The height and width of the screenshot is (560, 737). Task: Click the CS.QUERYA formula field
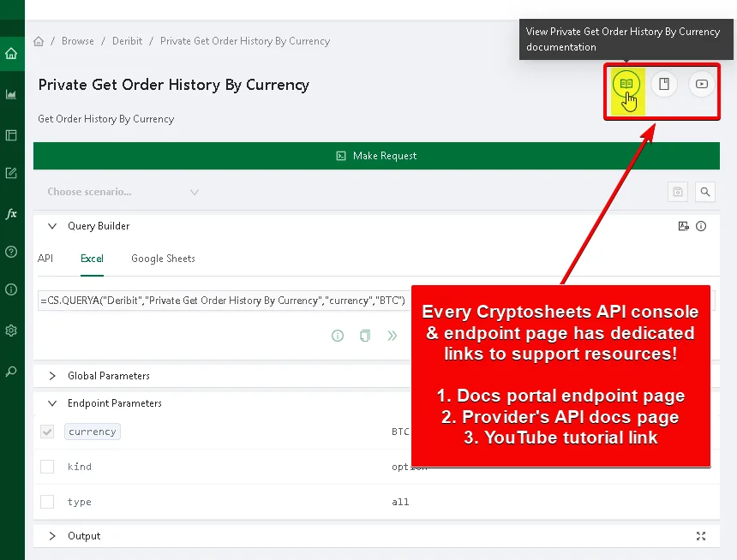pyautogui.click(x=224, y=301)
